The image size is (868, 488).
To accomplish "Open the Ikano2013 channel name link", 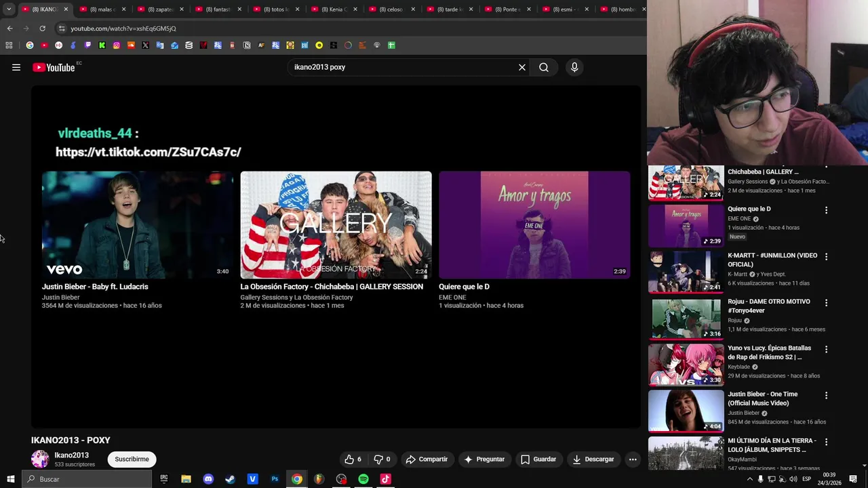I will coord(71,455).
